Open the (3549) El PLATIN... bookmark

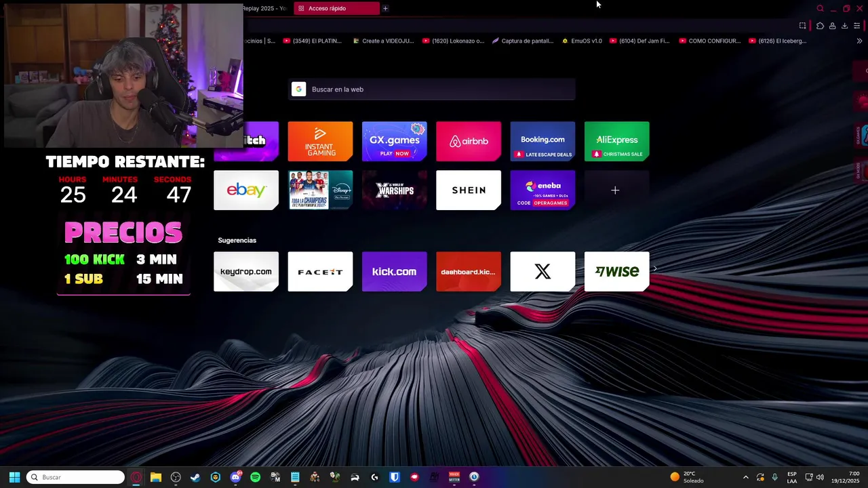313,41
